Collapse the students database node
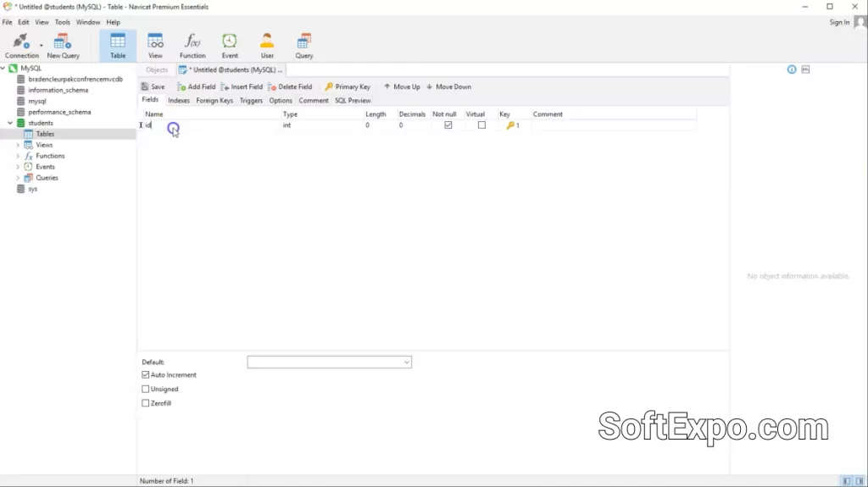The width and height of the screenshot is (868, 487). click(10, 123)
